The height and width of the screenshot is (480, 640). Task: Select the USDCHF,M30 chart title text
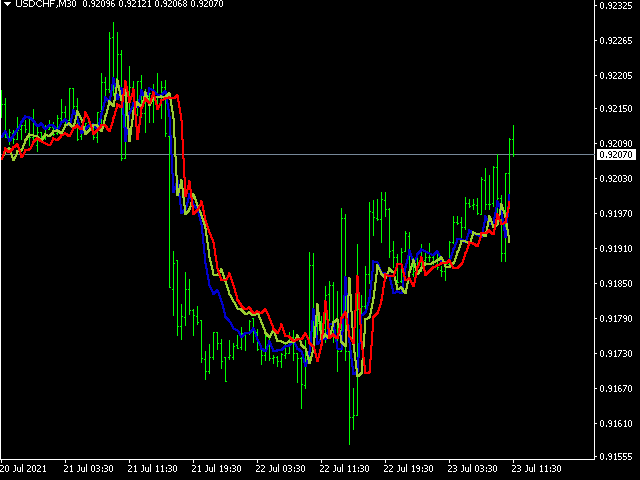pyautogui.click(x=46, y=4)
